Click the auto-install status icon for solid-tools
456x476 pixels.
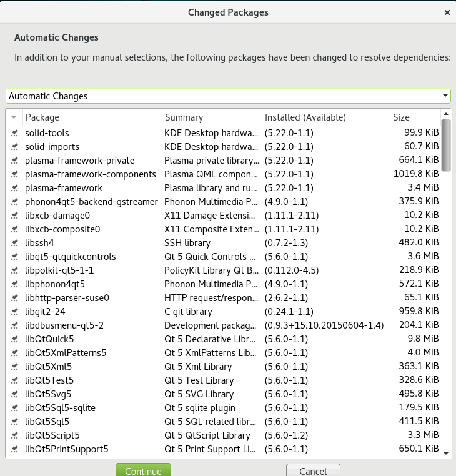pos(14,133)
